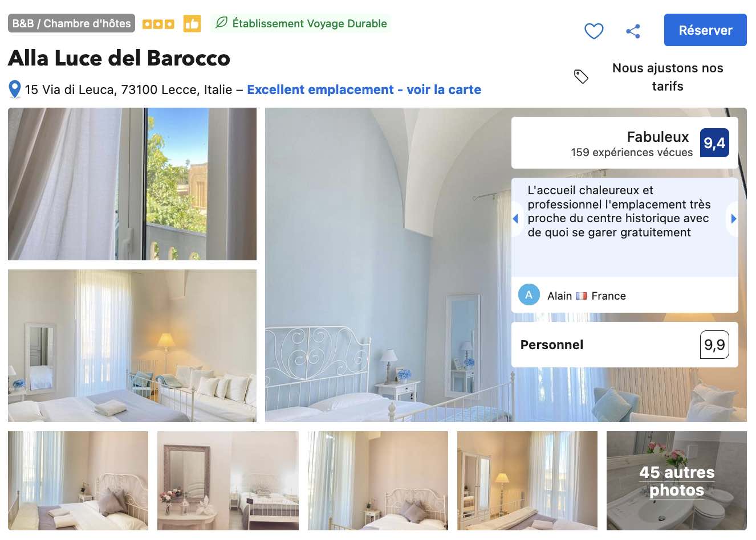This screenshot has width=756, height=540.
Task: Click the blue map pin icon
Action: coord(15,89)
